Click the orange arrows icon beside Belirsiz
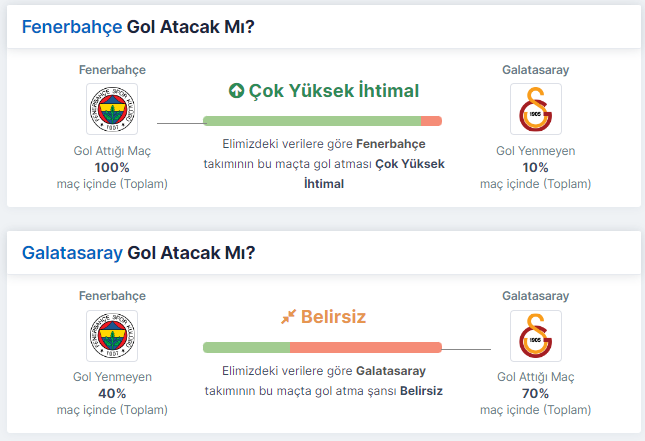645x441 pixels. [x=288, y=317]
